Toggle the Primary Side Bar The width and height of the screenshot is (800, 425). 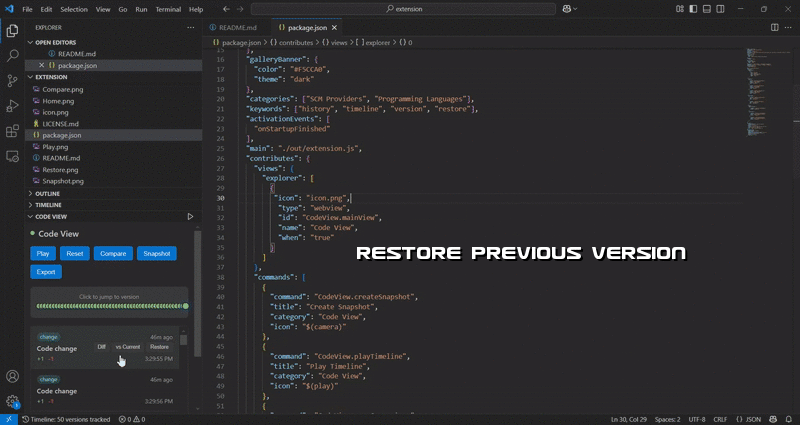point(693,9)
